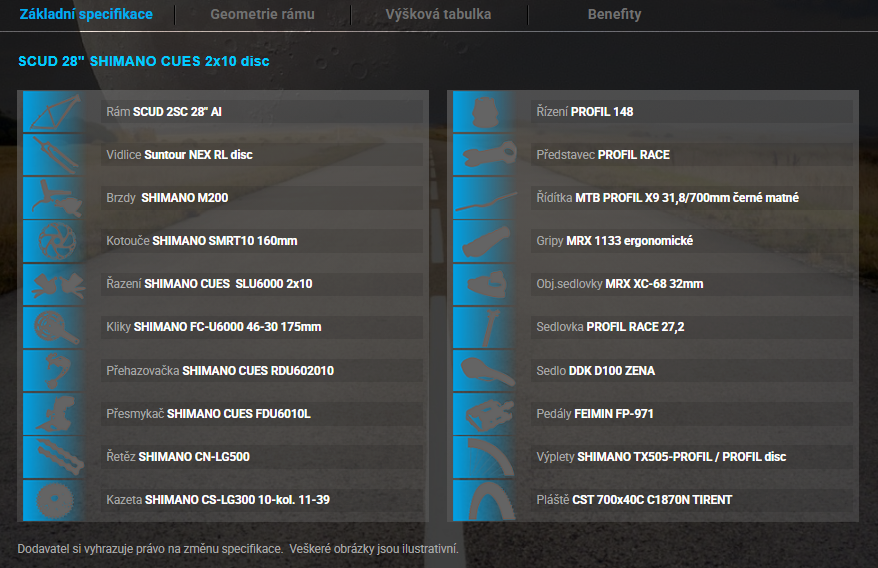Click the crankset icon
878x568 pixels.
tap(54, 327)
